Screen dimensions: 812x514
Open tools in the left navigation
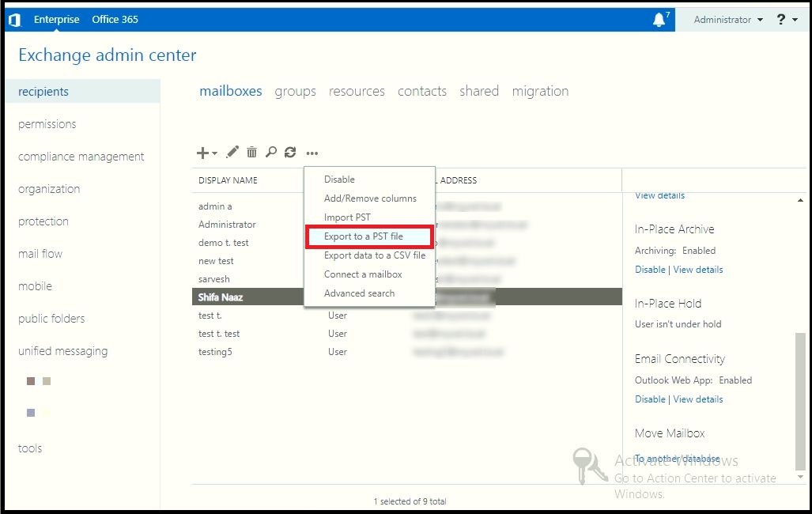pyautogui.click(x=29, y=448)
